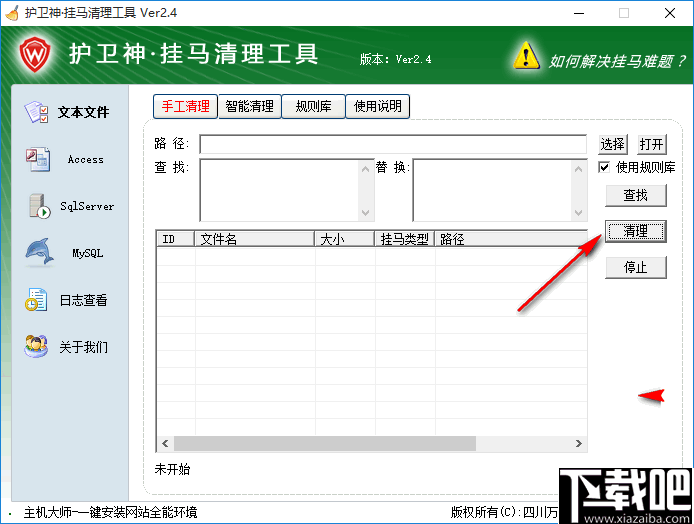Click the broom icon in title bar
The height and width of the screenshot is (524, 694).
click(x=12, y=13)
